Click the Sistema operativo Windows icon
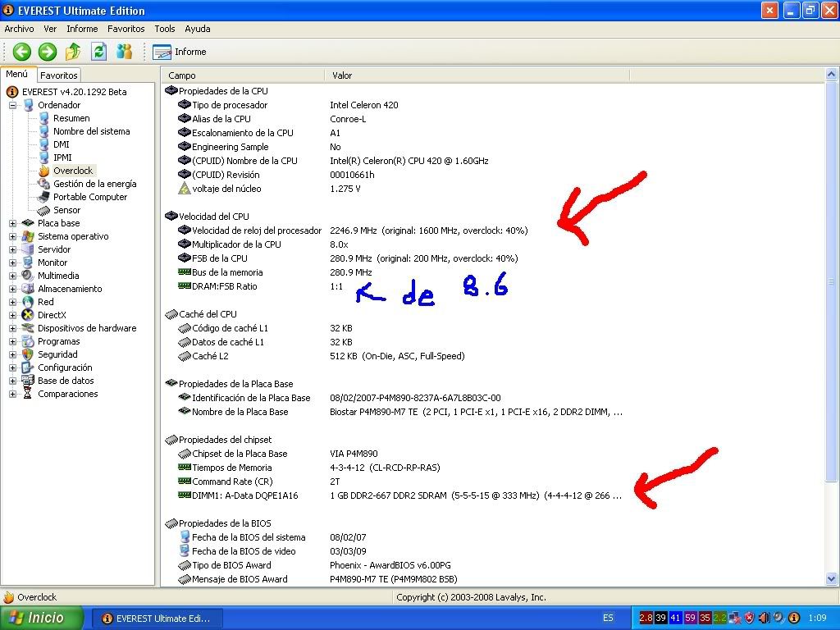The height and width of the screenshot is (630, 840). pos(28,236)
